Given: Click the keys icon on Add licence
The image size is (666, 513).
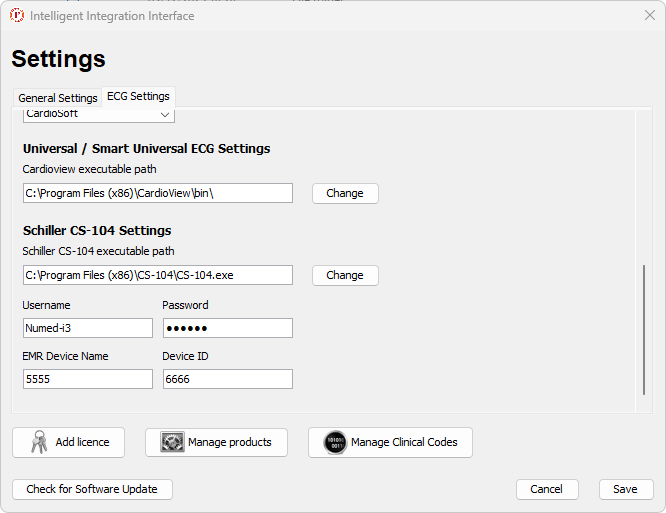Looking at the screenshot, I should coord(39,442).
